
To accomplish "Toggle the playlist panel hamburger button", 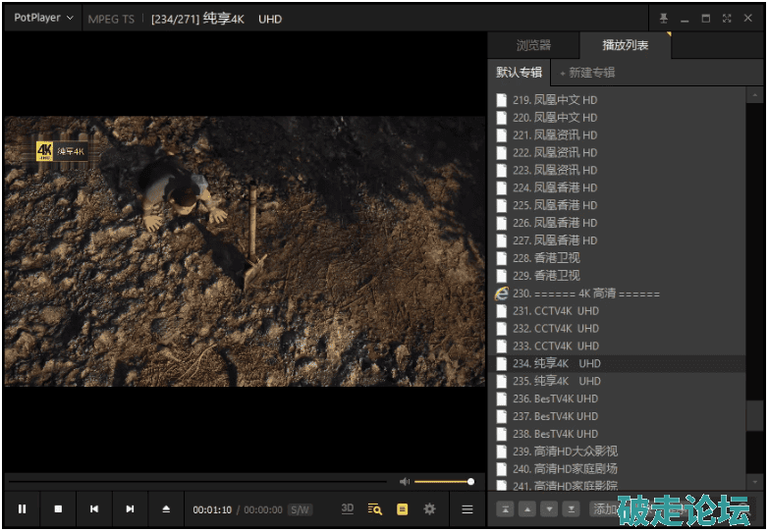I will coord(467,509).
